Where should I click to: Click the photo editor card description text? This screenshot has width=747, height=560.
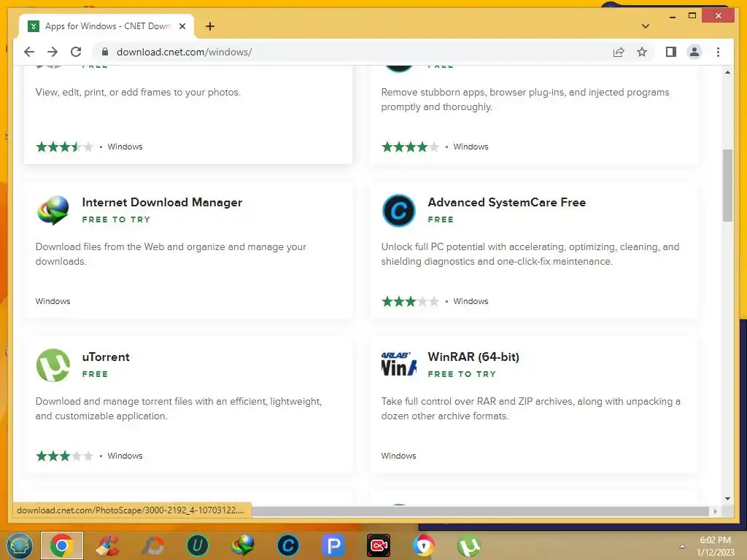tap(138, 93)
